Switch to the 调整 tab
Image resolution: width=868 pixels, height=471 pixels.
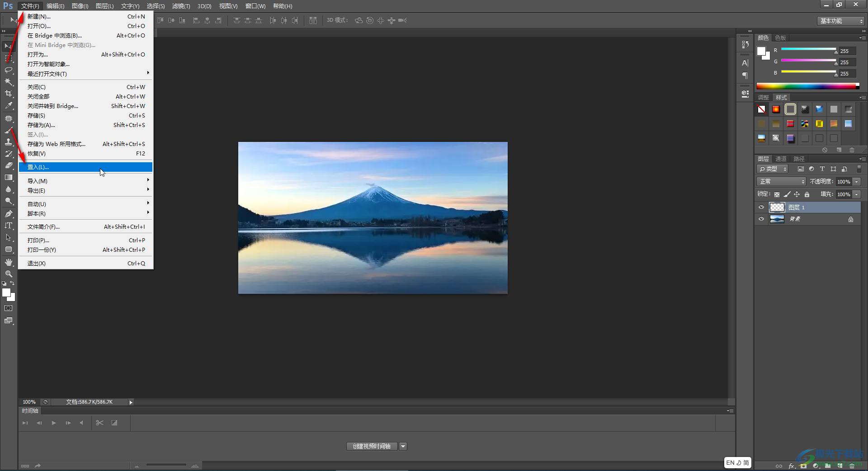(x=763, y=97)
